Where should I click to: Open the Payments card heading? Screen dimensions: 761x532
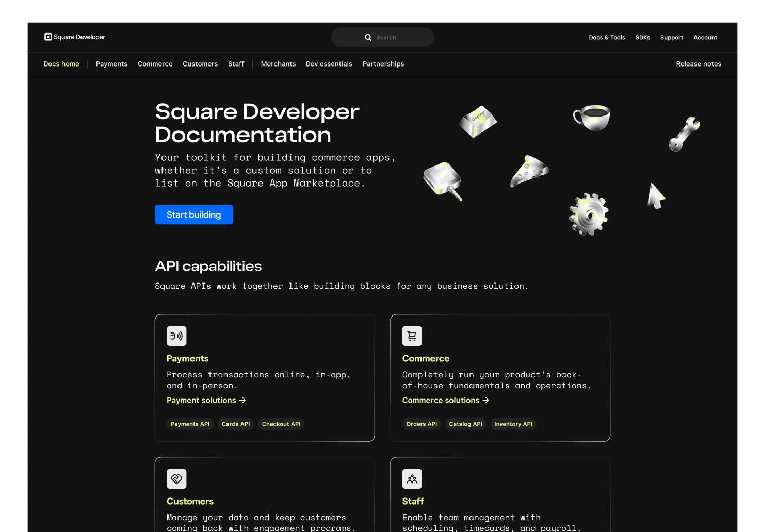pos(188,359)
